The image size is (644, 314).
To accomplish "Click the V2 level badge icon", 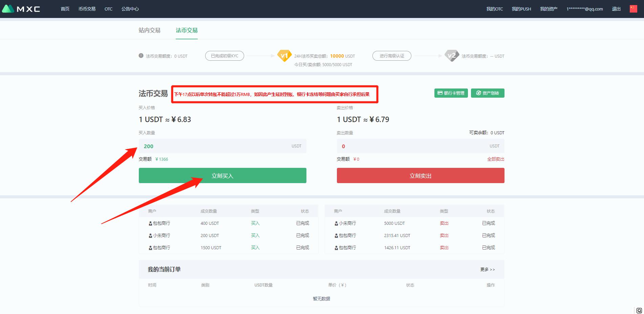I will (452, 56).
